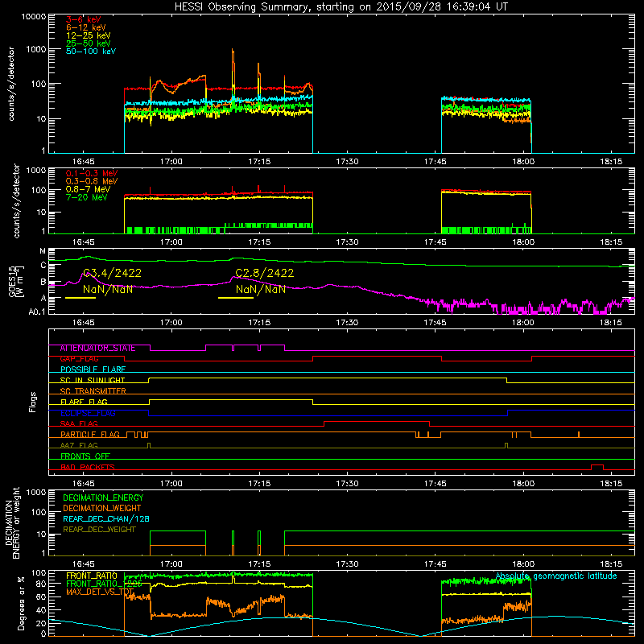Click the C2.8/2422 flare annotation
Screen dimensions: 644x644
point(265,273)
